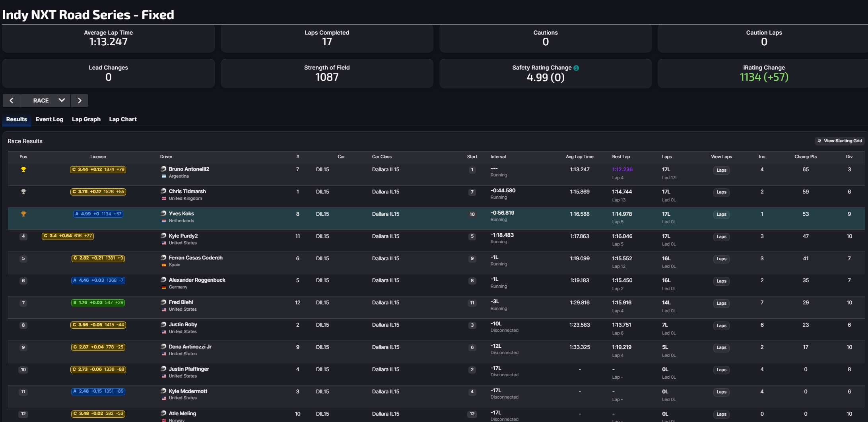
Task: Open the Lap Graph tab
Action: 86,119
